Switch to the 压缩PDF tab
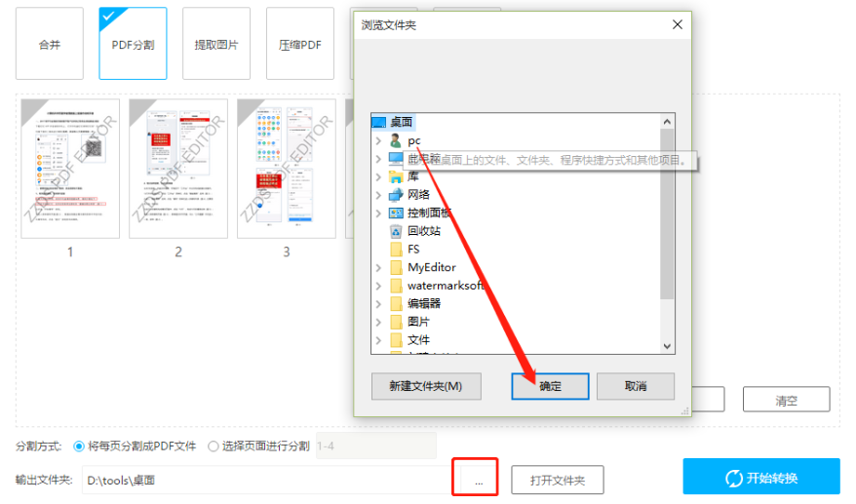Screen dimensions: 856x504 (x=299, y=44)
